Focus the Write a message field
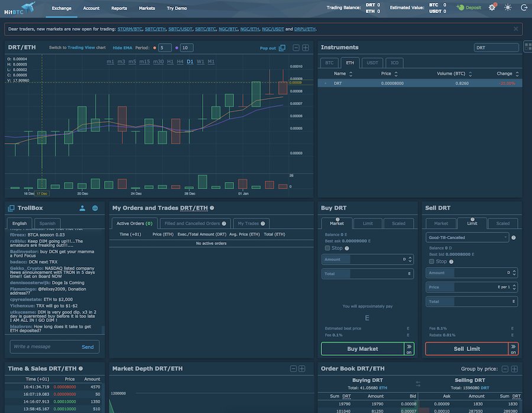532x413 pixels. tap(45, 347)
